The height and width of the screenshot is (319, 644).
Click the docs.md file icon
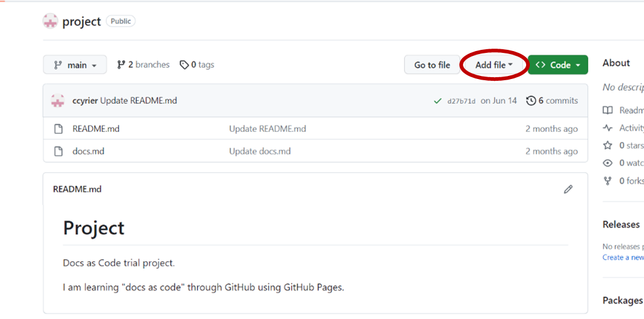[59, 151]
